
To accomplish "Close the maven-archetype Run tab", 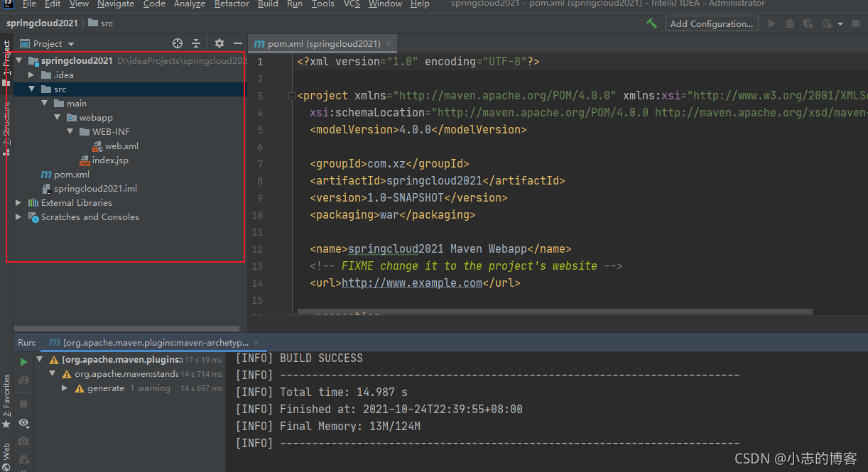I will [x=256, y=342].
